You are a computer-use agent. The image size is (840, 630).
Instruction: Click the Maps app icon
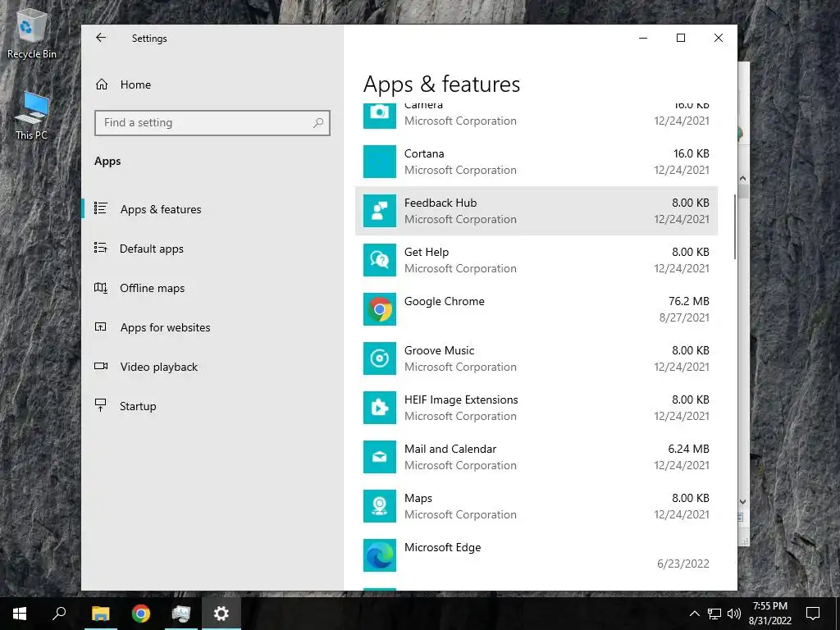pyautogui.click(x=380, y=507)
